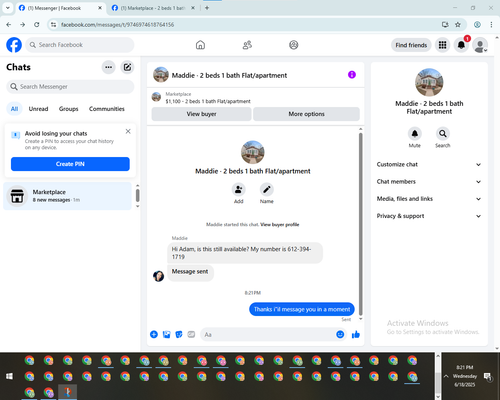Open site information icon in address bar
Image resolution: width=500 pixels, height=400 pixels.
[53, 25]
